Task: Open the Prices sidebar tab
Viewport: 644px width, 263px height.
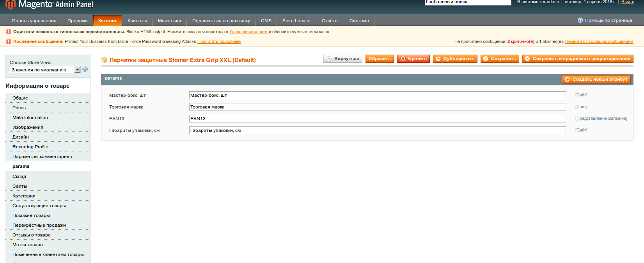Action: [x=48, y=108]
